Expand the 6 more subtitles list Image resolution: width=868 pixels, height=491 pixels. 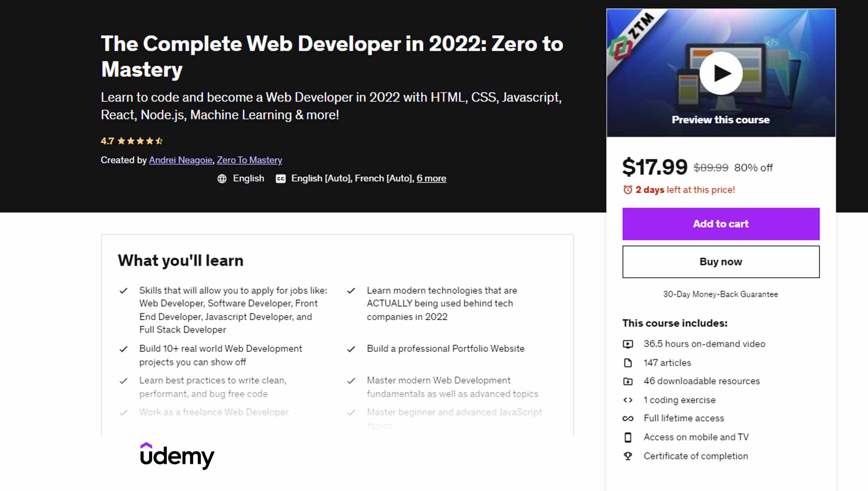[x=431, y=179]
